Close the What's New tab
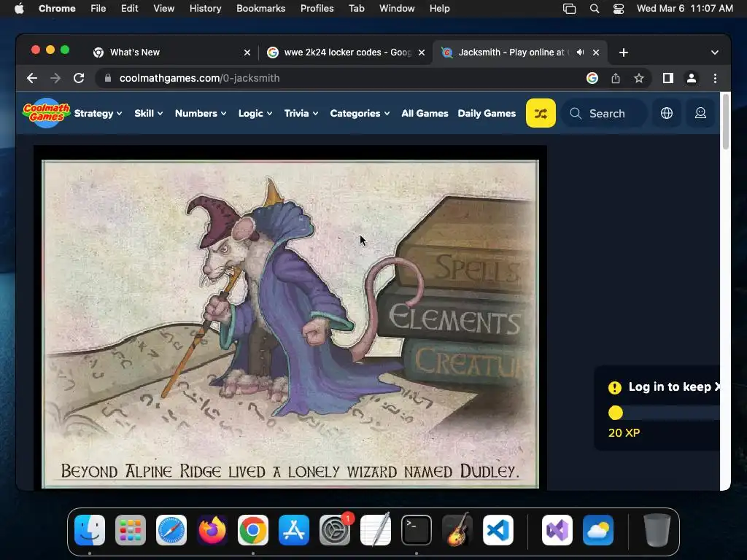Viewport: 747px width, 560px height. pos(247,52)
